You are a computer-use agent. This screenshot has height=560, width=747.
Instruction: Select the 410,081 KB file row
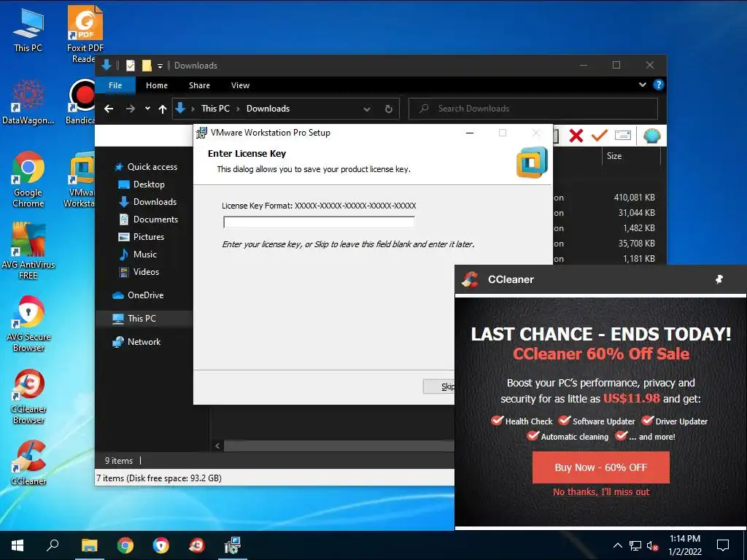pos(608,197)
